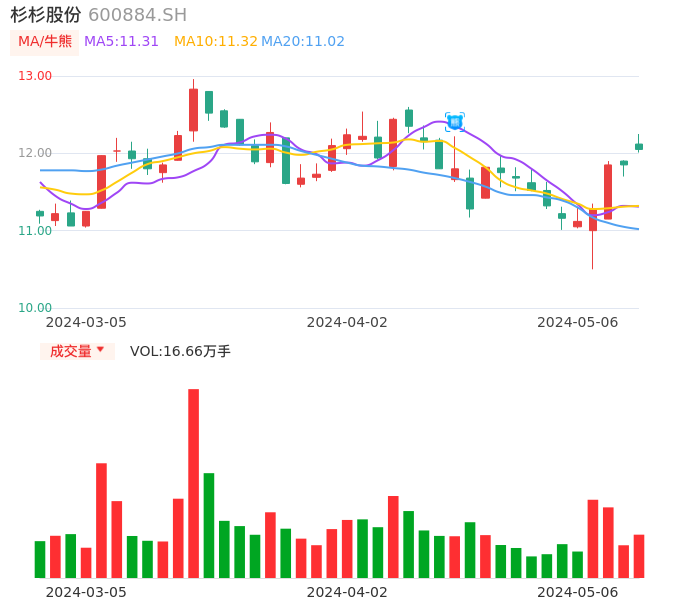
Task: Toggle the MA5 line legend
Action: pyautogui.click(x=121, y=42)
